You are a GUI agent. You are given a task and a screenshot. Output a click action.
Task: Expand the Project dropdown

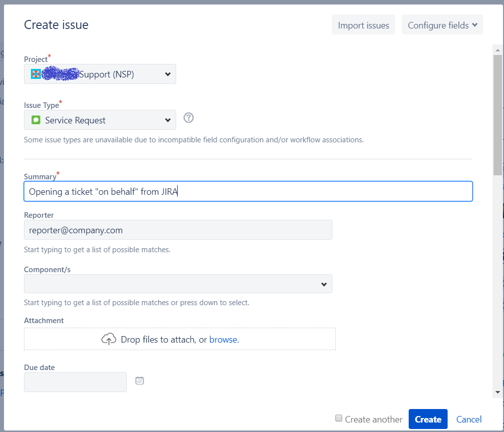[x=100, y=74]
